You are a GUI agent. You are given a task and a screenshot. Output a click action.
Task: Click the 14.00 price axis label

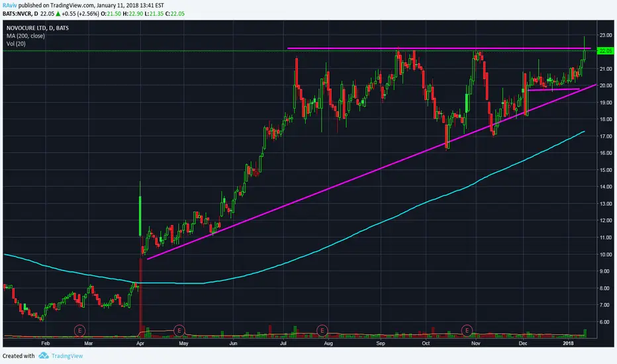point(606,187)
